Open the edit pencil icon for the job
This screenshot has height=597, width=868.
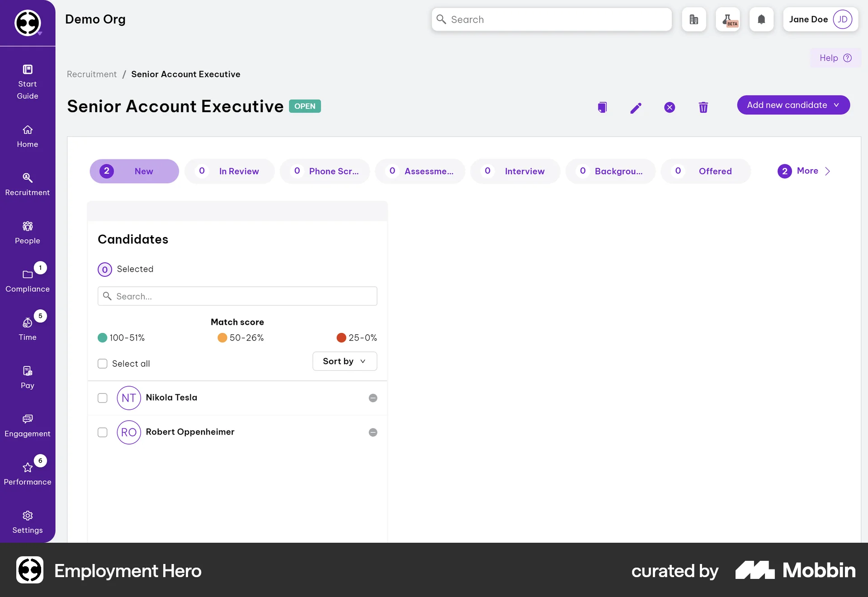636,108
